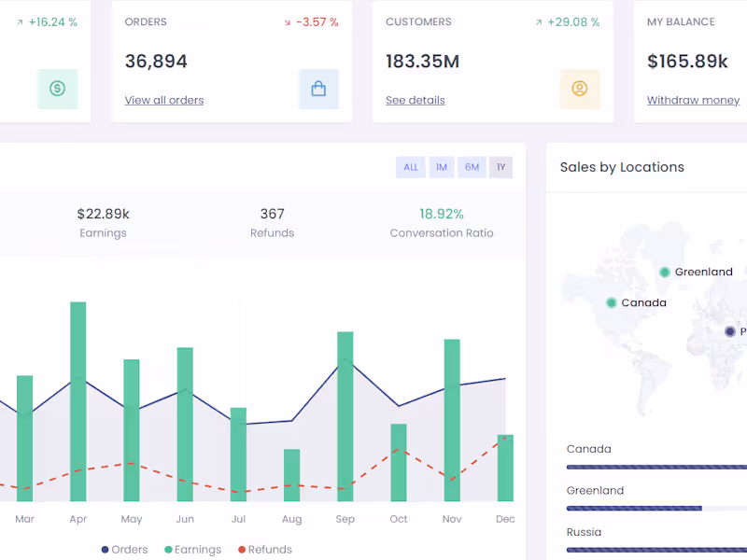Select the ALL time range filter
747x560 pixels.
tap(411, 167)
